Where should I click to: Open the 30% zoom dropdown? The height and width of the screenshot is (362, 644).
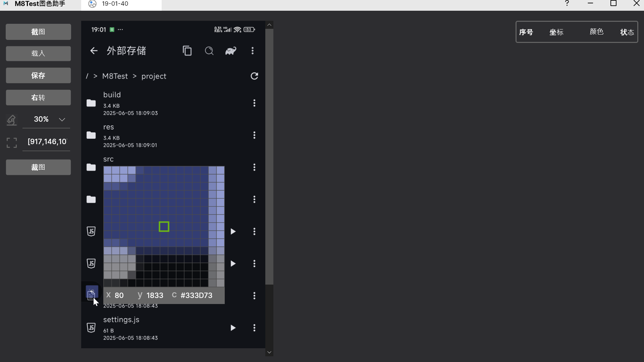62,120
